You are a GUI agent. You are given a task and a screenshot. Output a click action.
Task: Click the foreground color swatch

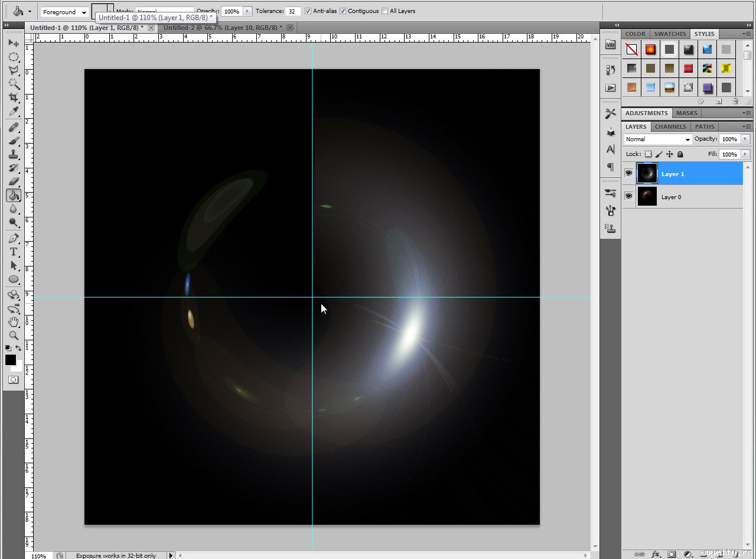(x=11, y=360)
